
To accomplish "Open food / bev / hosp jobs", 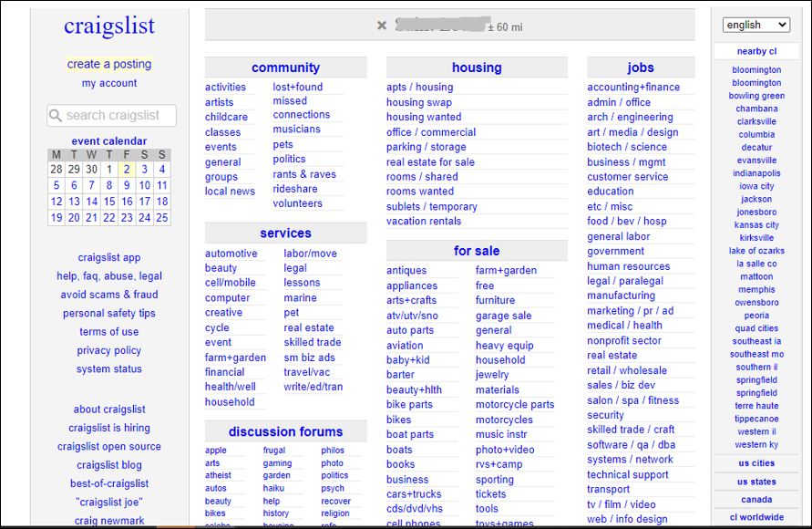I will coord(627,222).
